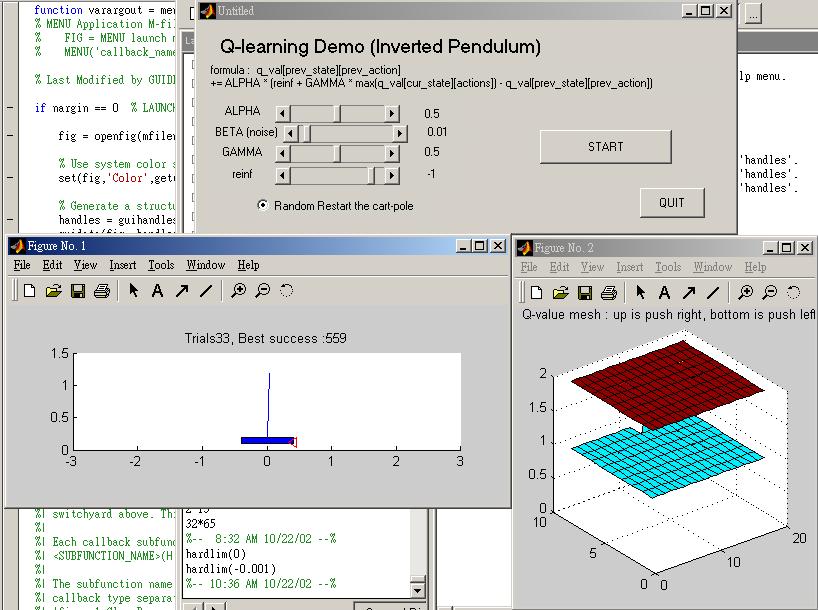Image resolution: width=818 pixels, height=610 pixels.
Task: Toggle Random Restart the cart-pole radio button
Action: 263,205
